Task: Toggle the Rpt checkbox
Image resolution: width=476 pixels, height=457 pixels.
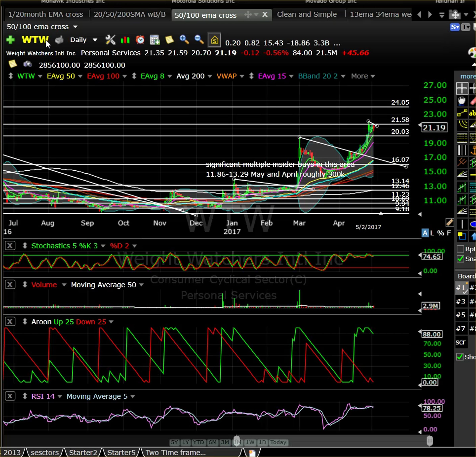Action: [x=460, y=249]
